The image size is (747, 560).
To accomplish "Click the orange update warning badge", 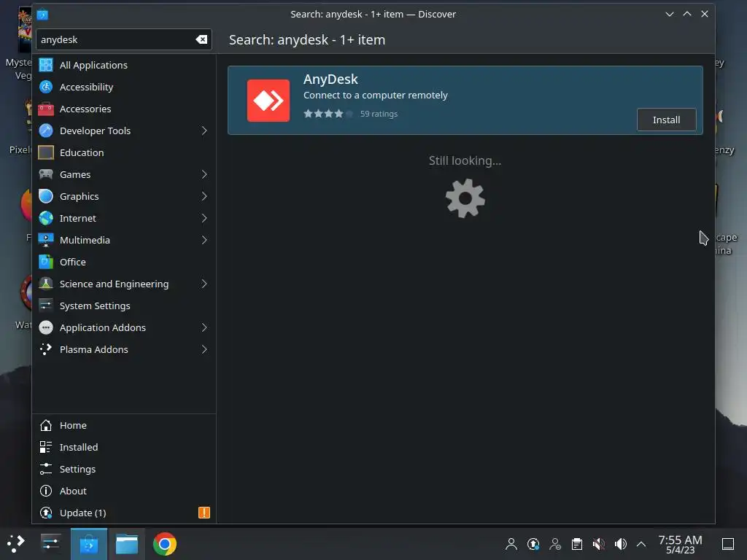I will [204, 513].
